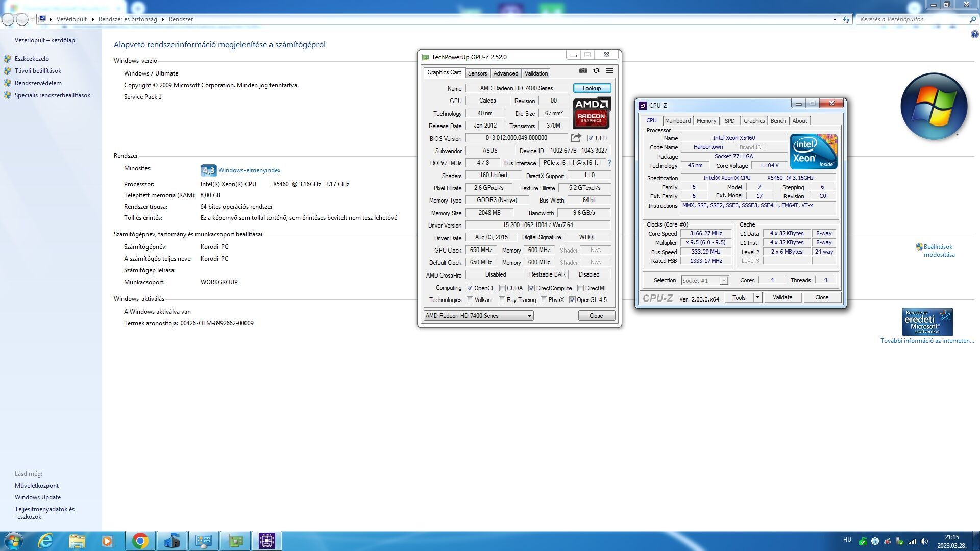Expand the address bar history dropdown
This screenshot has height=551, width=980.
coord(835,19)
